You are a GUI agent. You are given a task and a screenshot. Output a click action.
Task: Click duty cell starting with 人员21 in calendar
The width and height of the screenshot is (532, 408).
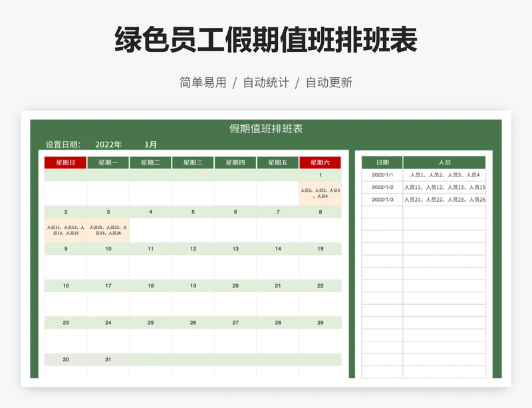(108, 230)
